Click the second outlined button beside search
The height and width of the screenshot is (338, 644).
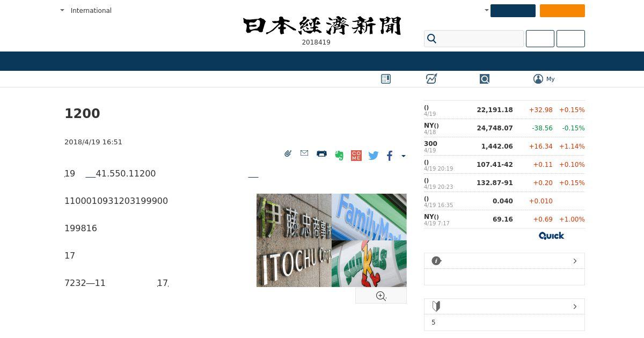click(x=570, y=39)
